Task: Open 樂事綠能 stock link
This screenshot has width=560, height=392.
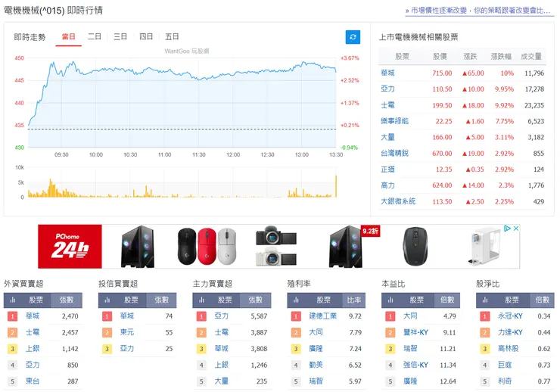Action: tap(394, 121)
